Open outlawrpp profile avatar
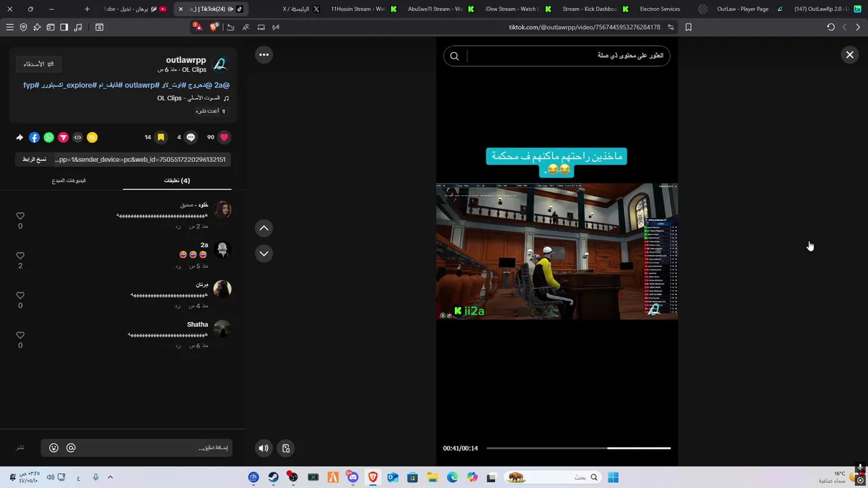Image resolution: width=868 pixels, height=488 pixels. pyautogui.click(x=220, y=64)
